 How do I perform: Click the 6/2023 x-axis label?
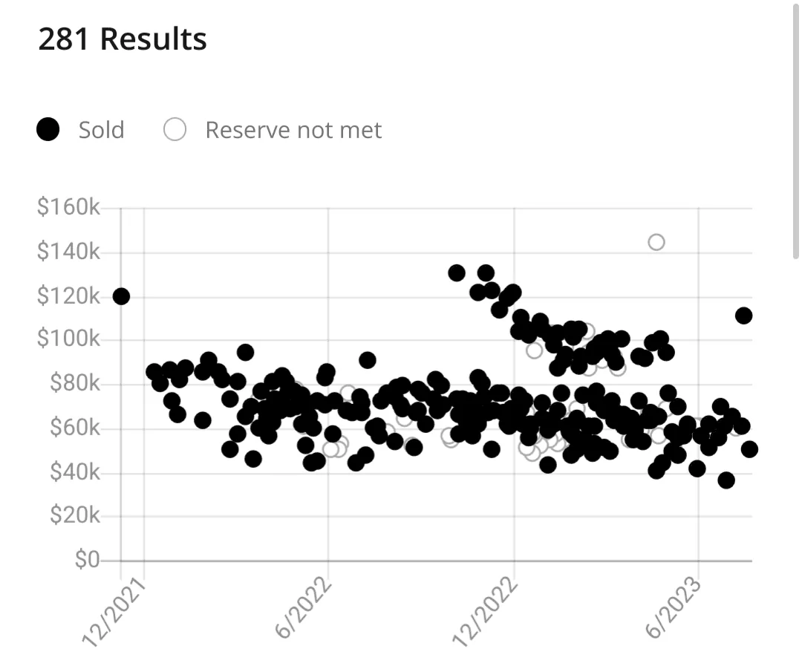(673, 607)
